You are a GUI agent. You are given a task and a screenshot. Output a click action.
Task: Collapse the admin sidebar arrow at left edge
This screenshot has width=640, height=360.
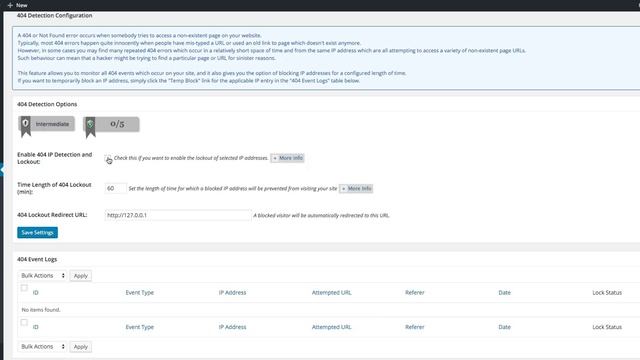pos(2,169)
